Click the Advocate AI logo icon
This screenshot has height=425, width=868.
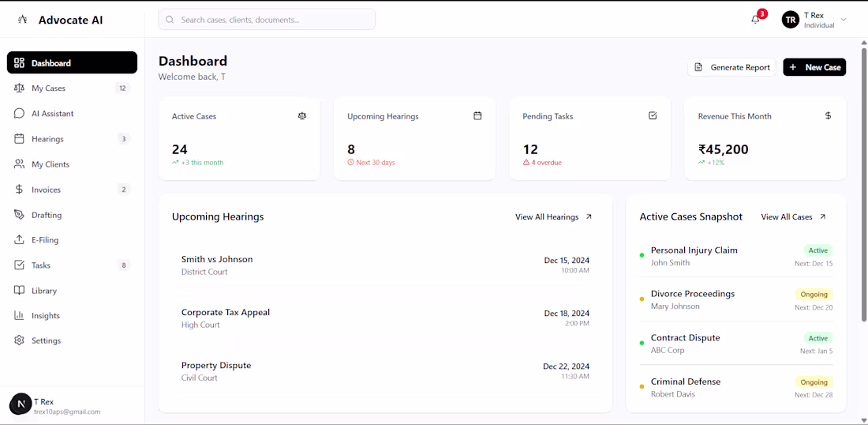click(23, 20)
